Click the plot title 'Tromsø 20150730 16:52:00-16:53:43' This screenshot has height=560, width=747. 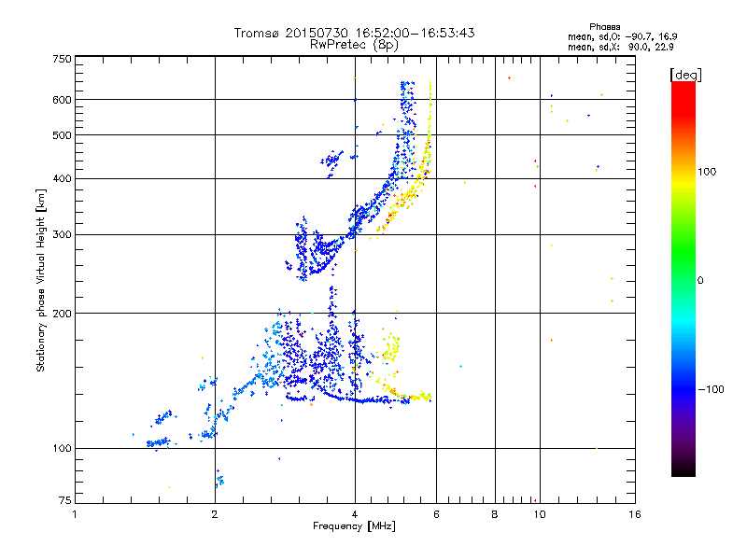[x=354, y=33]
